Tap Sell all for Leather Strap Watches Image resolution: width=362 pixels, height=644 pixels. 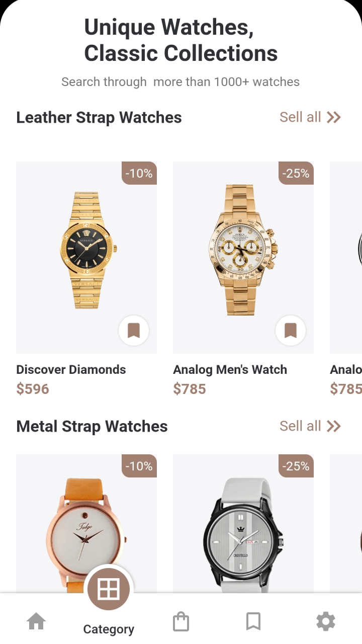tap(300, 117)
